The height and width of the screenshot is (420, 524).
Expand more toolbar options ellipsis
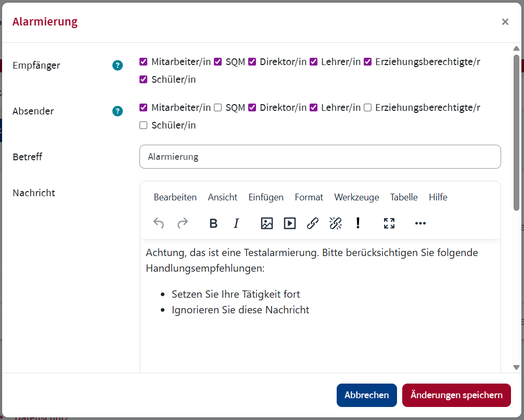click(x=420, y=223)
